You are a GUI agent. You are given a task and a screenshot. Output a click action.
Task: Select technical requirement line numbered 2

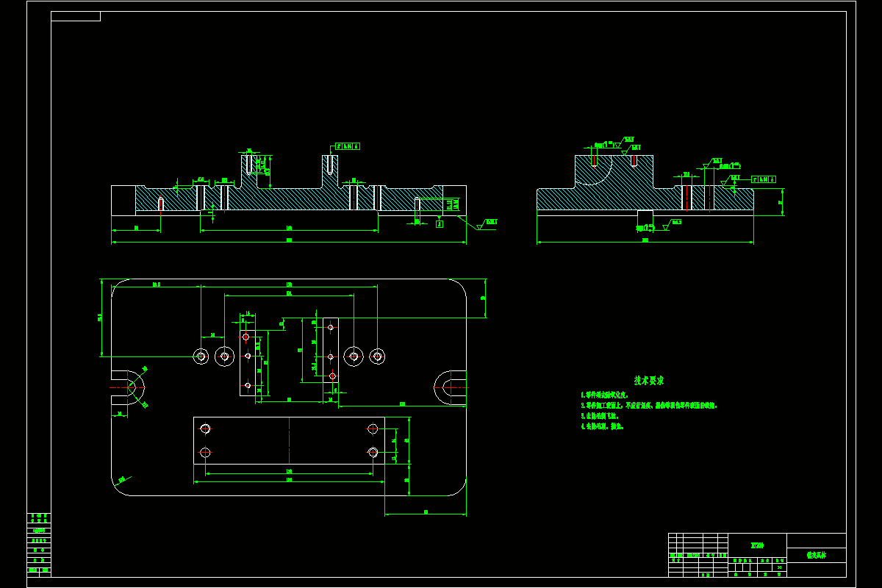(x=649, y=405)
